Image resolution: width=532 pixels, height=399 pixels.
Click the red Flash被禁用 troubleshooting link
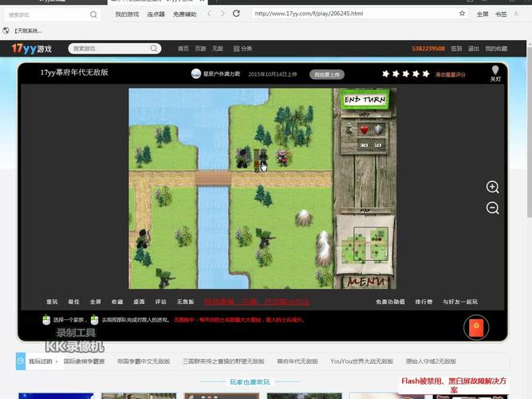(454, 385)
